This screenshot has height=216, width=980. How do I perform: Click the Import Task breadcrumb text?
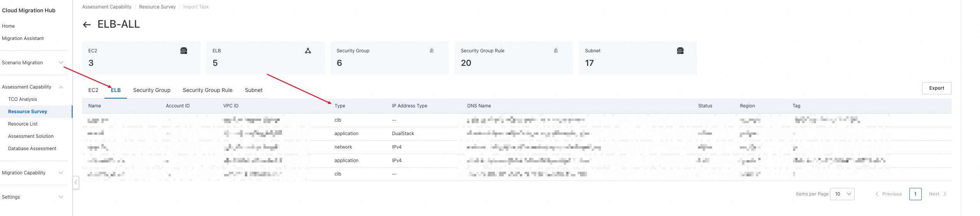196,7
